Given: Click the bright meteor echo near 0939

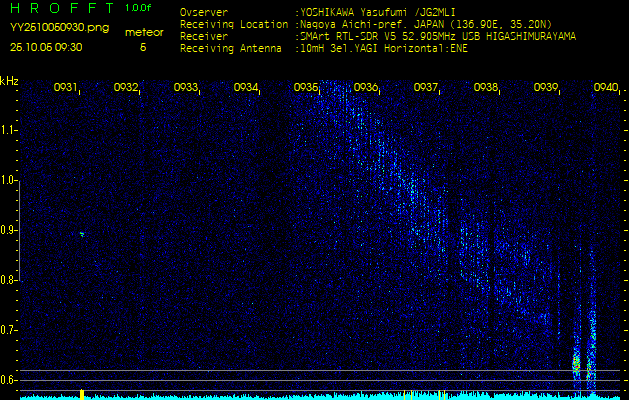Looking at the screenshot, I should pos(576,362).
